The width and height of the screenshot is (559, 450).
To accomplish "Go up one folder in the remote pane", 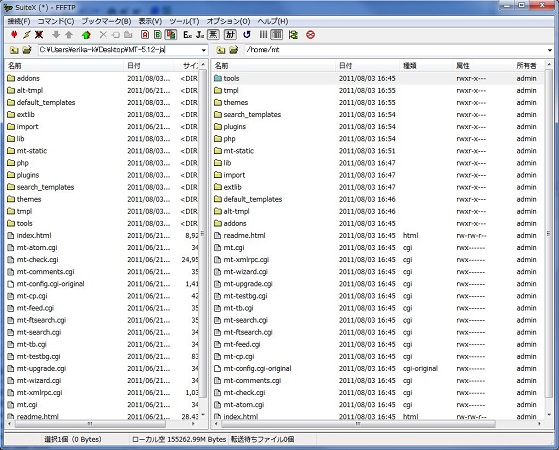I will 221,50.
